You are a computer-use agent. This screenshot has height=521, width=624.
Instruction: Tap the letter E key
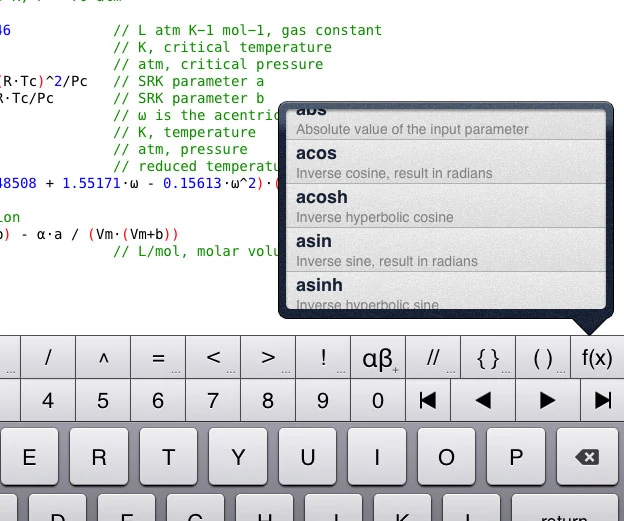pos(29,457)
